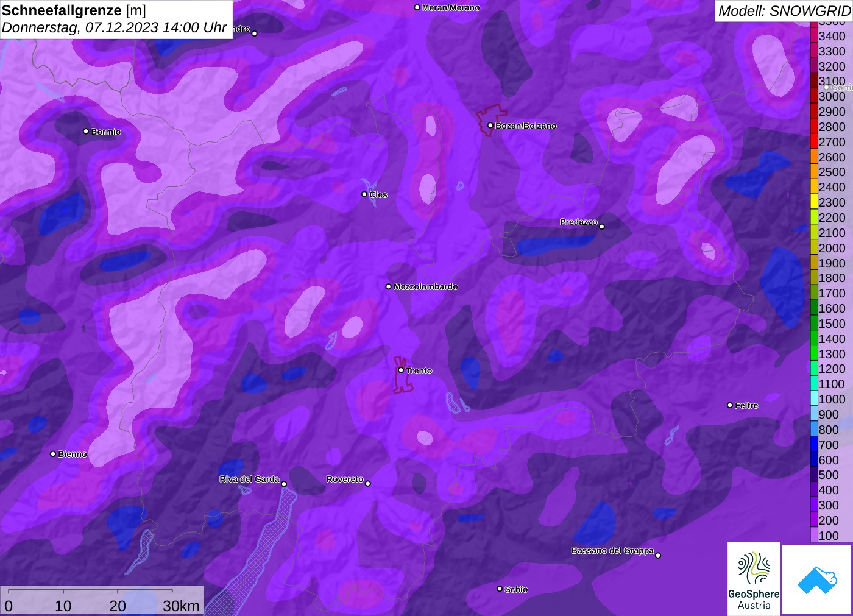Click the GeoSphere Austria logo
The width and height of the screenshot is (853, 616).
pyautogui.click(x=754, y=578)
